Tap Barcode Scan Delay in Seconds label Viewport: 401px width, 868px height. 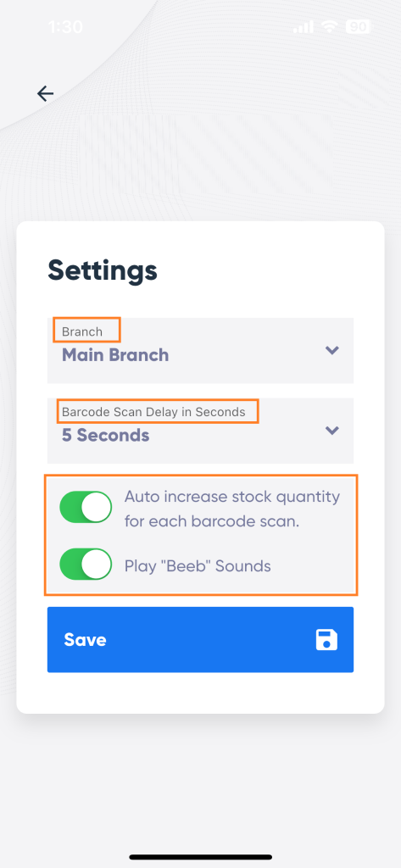coord(153,412)
